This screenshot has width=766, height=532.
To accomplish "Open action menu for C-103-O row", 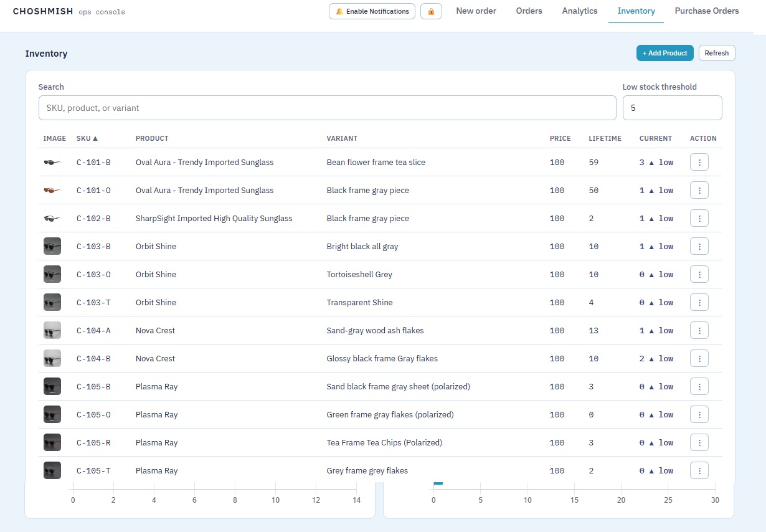I will (699, 274).
